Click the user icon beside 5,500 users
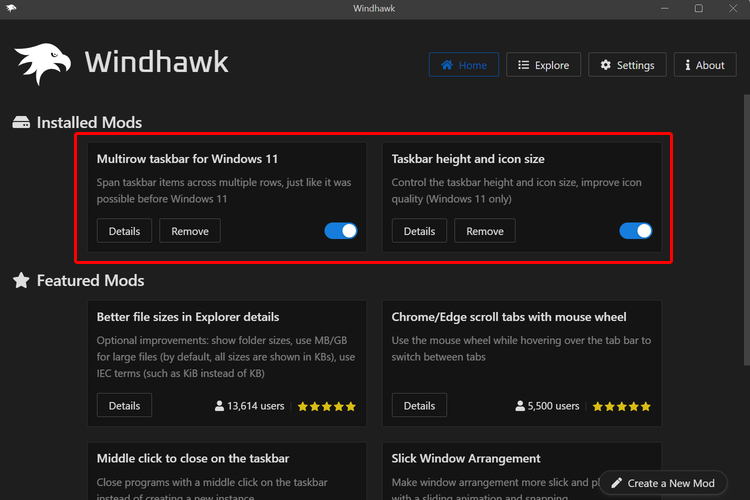Image resolution: width=750 pixels, height=500 pixels. (x=520, y=406)
